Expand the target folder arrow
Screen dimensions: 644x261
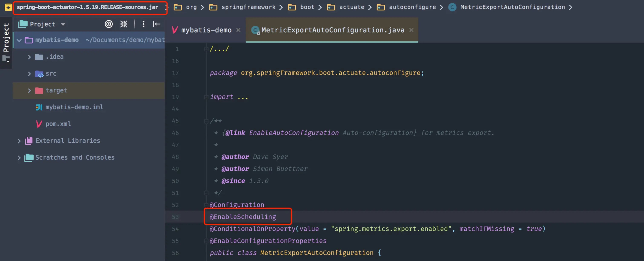[x=29, y=90]
